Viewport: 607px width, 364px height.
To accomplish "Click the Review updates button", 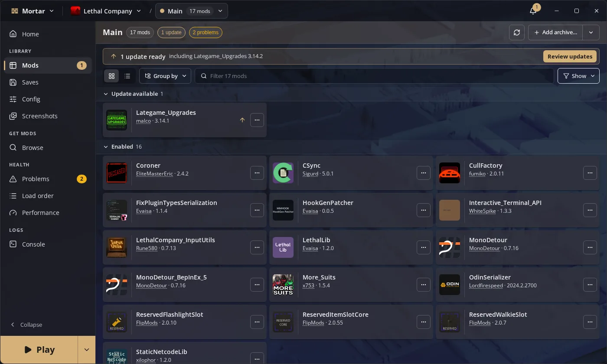I will (x=570, y=56).
